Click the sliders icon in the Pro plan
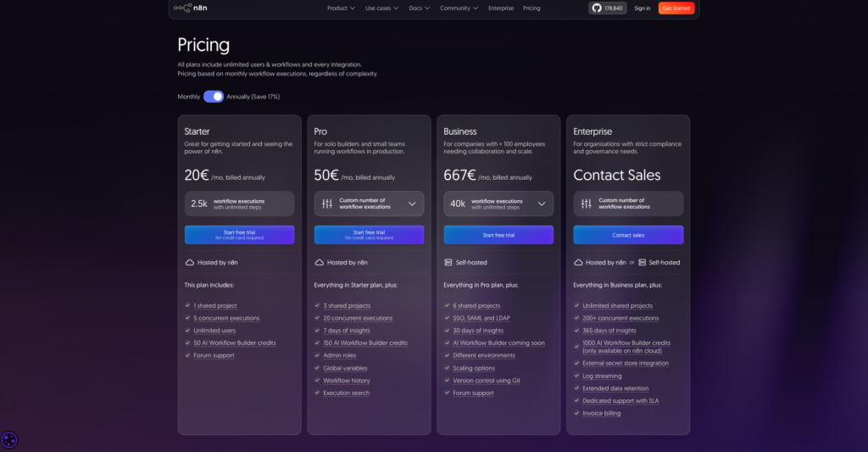 [326, 204]
